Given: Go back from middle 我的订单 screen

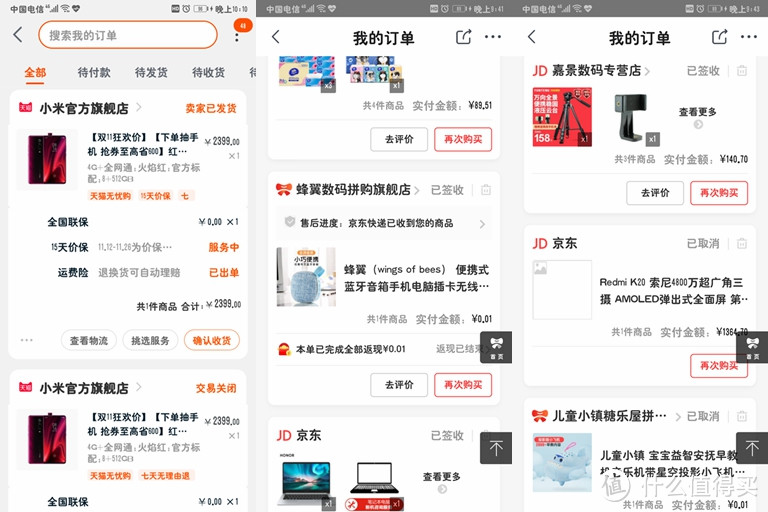Looking at the screenshot, I should tap(276, 37).
